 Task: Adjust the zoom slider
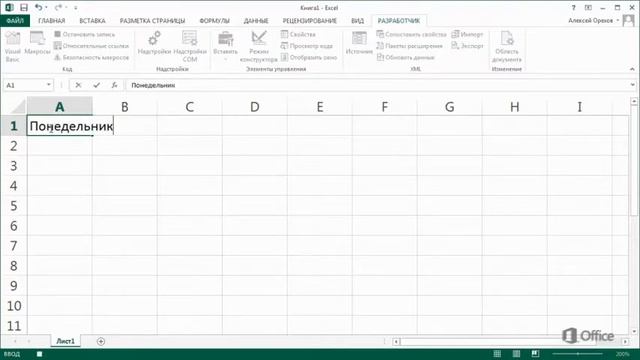pos(578,354)
